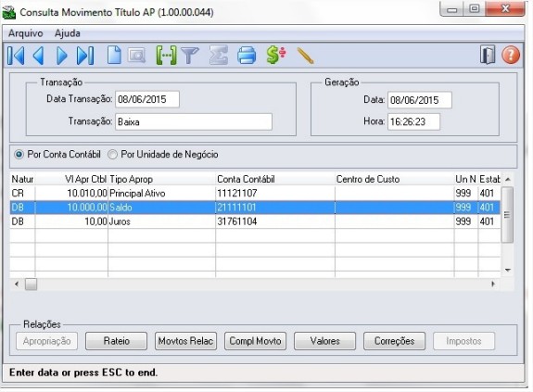Click the Estab column header
The image size is (533, 392).
click(489, 179)
